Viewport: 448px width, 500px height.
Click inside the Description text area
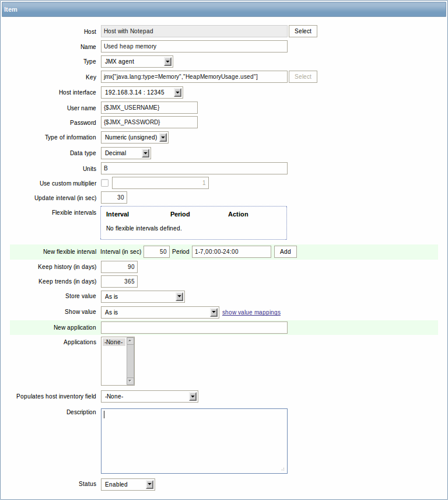(194, 441)
